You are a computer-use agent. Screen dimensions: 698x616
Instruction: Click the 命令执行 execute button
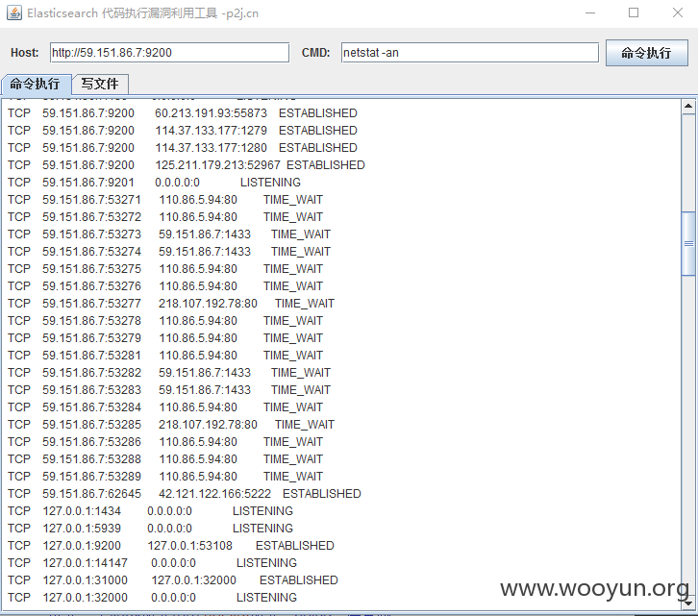pyautogui.click(x=646, y=53)
